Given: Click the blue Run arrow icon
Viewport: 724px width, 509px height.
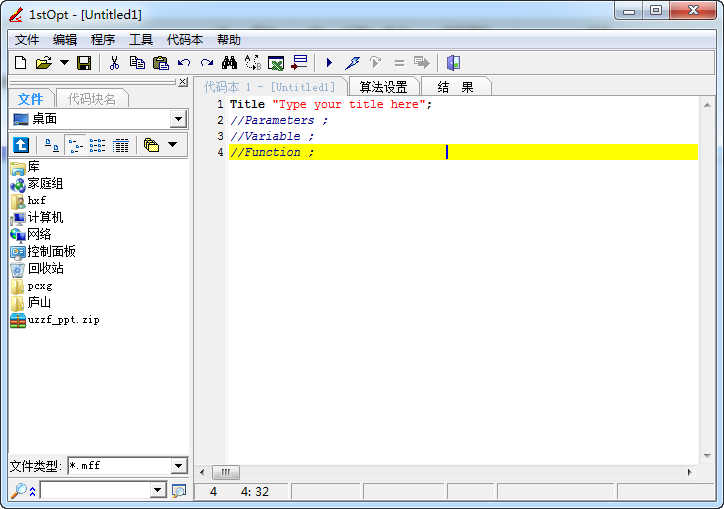Looking at the screenshot, I should [x=329, y=63].
